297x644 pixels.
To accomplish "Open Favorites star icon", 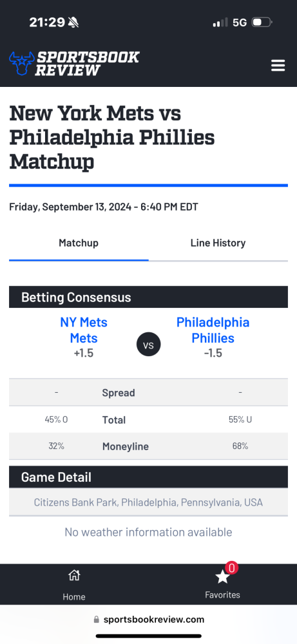I will coord(222,576).
